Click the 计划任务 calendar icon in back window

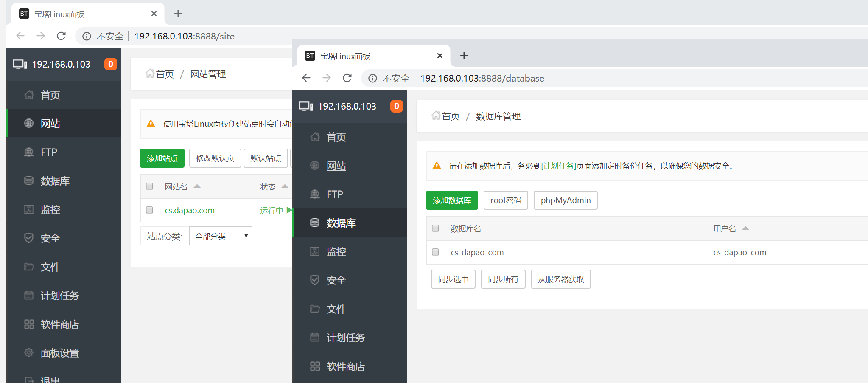point(29,295)
